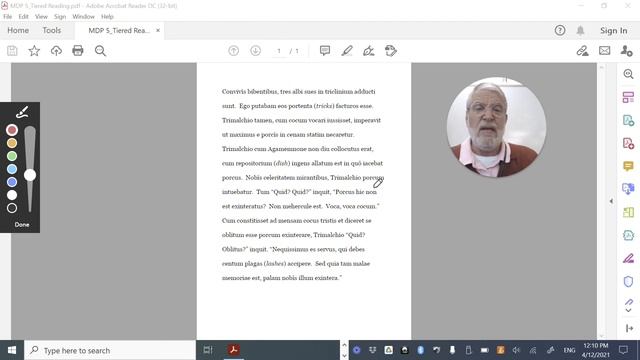Show more tools chevron in right pane
Viewport: 640px width, 360px height.
(x=629, y=311)
